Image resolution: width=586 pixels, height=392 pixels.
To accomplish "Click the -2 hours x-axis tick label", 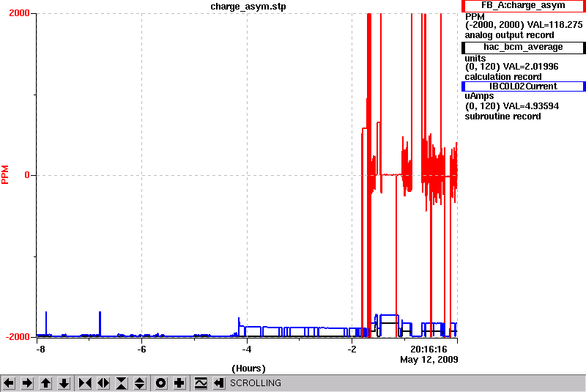I will click(x=352, y=350).
